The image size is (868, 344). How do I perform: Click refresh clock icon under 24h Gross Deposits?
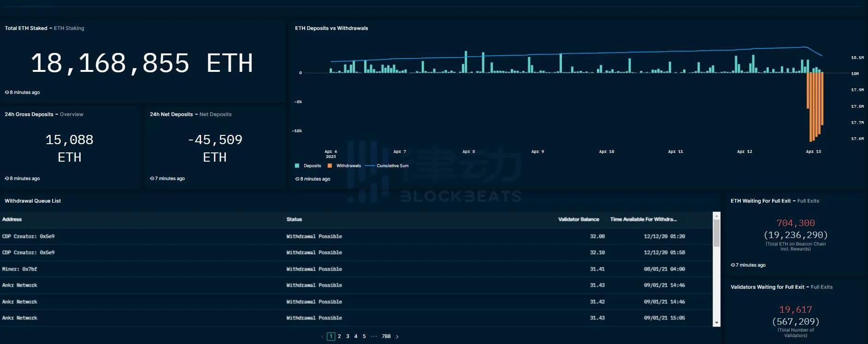pos(7,179)
